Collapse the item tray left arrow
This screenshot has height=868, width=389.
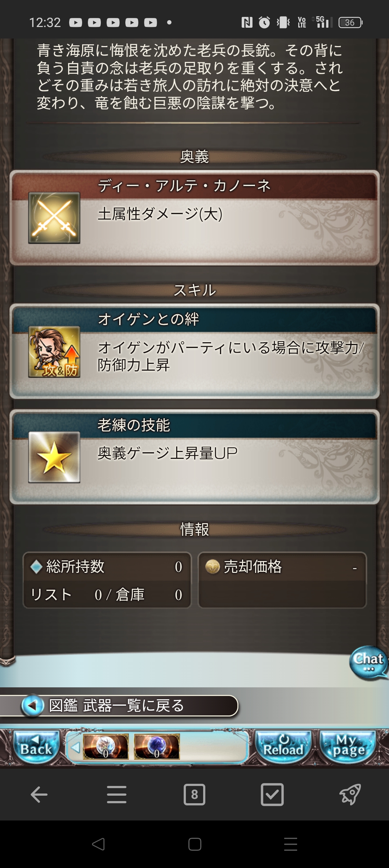[75, 747]
